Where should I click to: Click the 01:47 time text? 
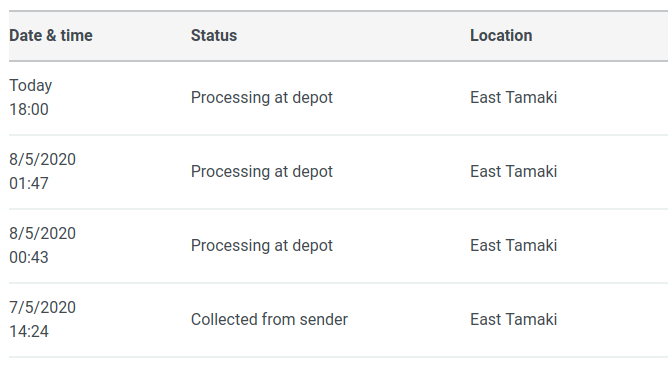click(29, 184)
